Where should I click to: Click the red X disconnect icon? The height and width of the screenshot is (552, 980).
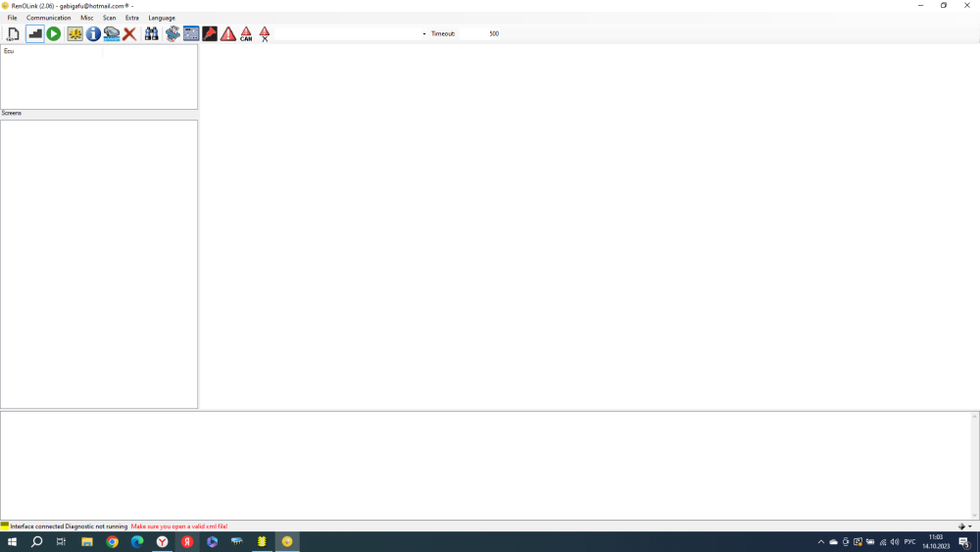(129, 34)
